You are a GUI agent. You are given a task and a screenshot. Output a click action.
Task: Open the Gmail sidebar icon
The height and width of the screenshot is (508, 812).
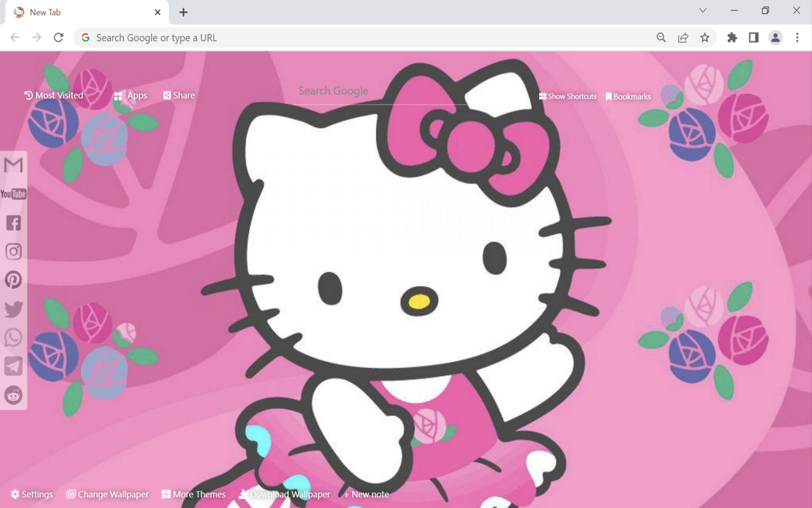pos(13,165)
